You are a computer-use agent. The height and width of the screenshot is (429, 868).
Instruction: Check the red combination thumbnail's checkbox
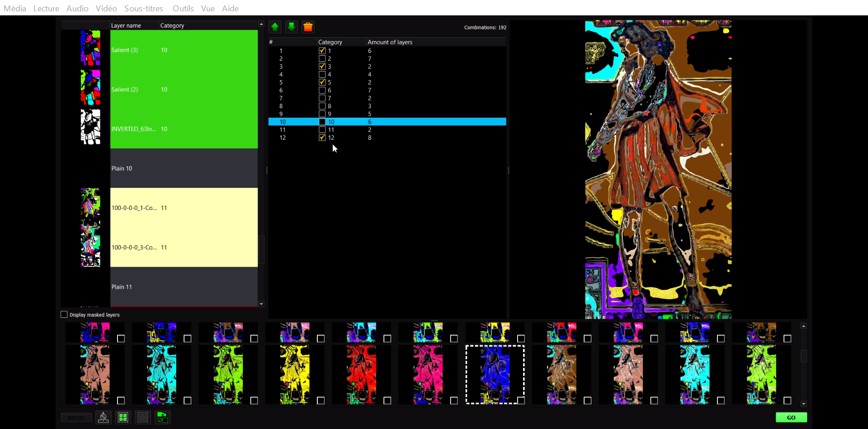(x=387, y=400)
